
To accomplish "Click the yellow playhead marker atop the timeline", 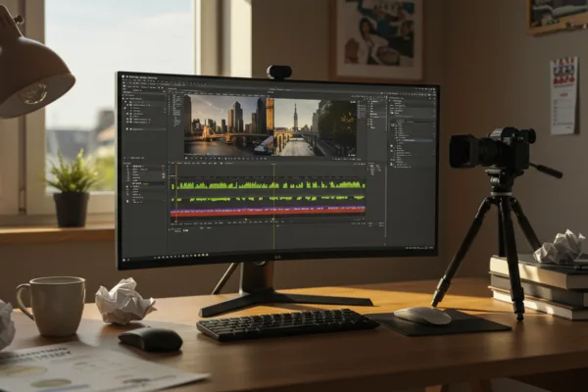I will (273, 165).
